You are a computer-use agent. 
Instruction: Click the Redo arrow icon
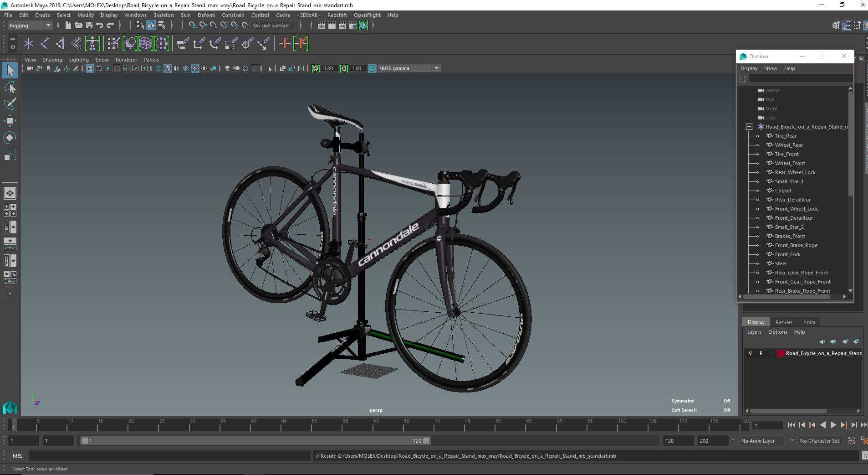coord(110,26)
